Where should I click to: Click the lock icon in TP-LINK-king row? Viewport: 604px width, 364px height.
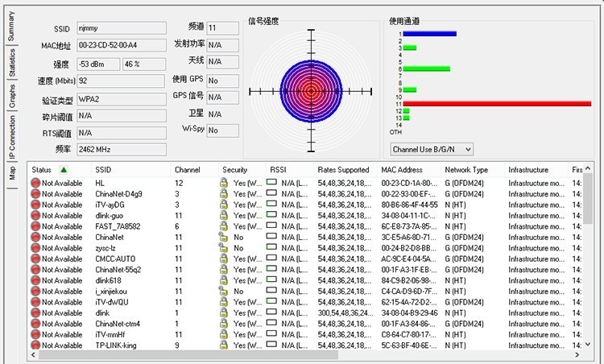pos(223,345)
